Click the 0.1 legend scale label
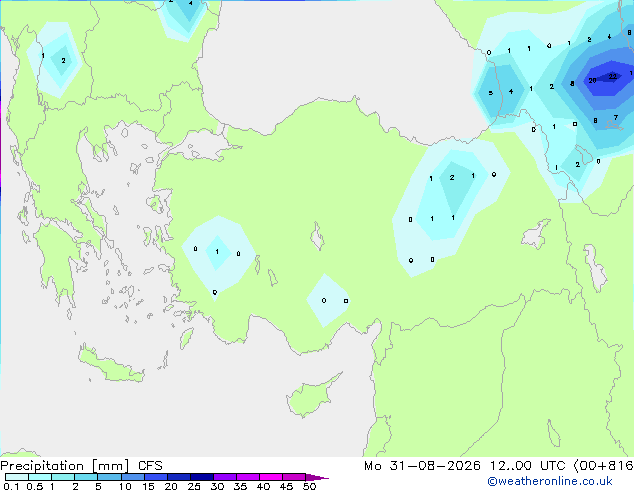The image size is (634, 490). 11,486
